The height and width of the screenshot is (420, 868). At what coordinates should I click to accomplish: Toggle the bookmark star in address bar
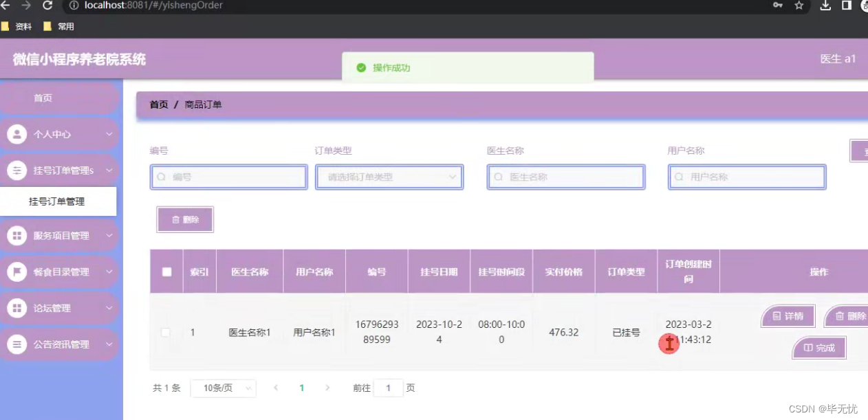(x=799, y=5)
